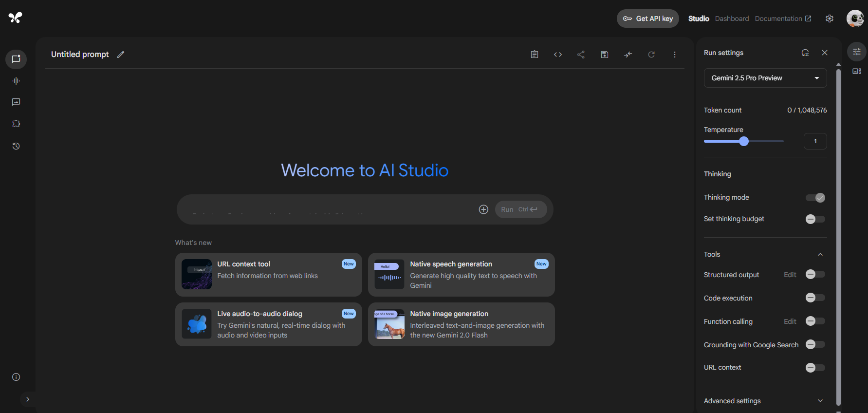868x413 pixels.
Task: Open the Documentation link
Action: click(x=783, y=19)
